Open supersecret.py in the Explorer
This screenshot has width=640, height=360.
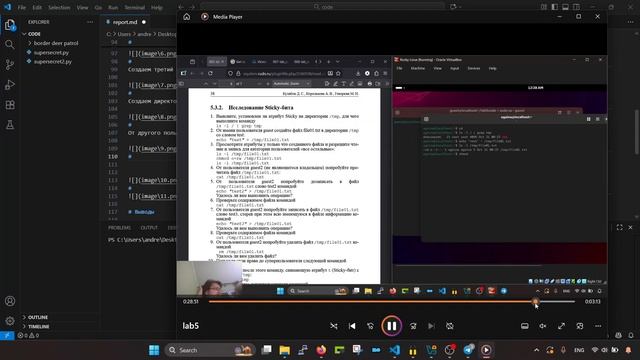coord(51,52)
